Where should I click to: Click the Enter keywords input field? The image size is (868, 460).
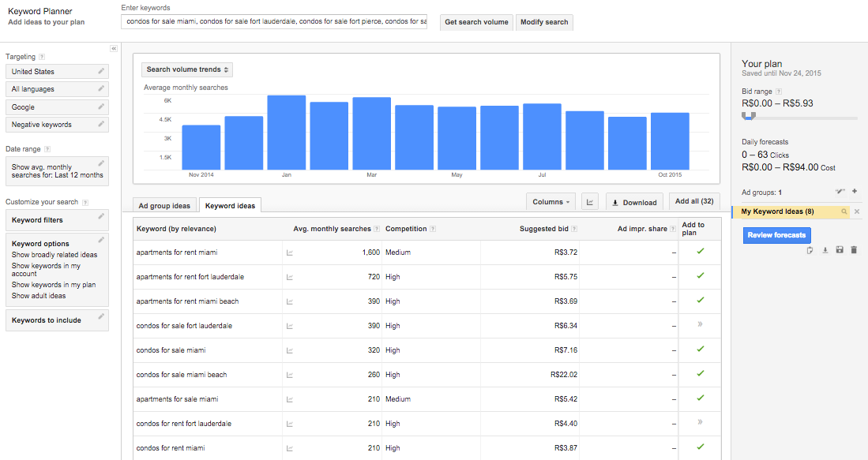274,21
